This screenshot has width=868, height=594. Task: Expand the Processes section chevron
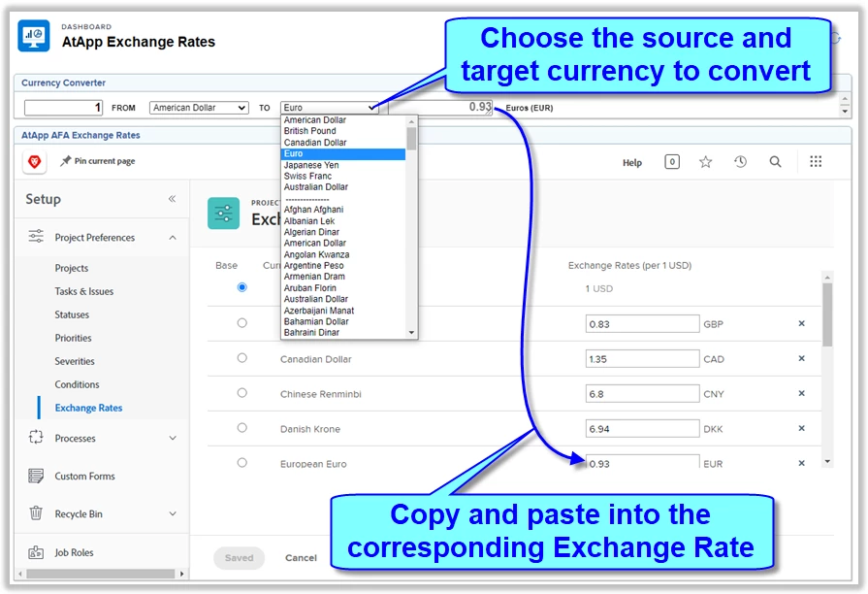pos(173,438)
